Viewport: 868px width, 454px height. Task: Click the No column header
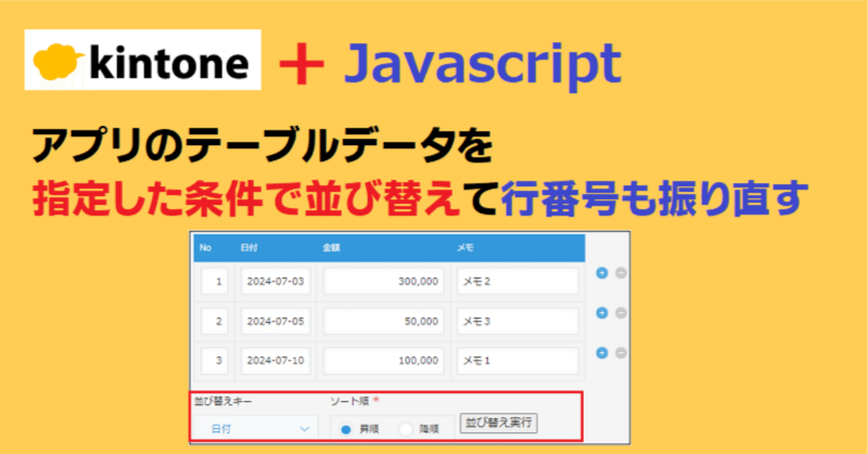(205, 248)
